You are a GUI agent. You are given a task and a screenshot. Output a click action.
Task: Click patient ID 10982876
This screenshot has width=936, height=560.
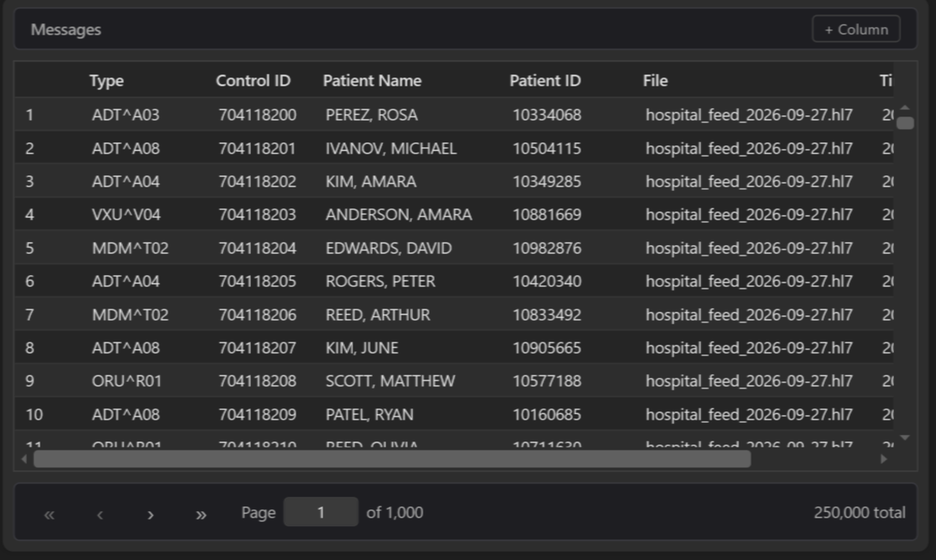tap(547, 248)
